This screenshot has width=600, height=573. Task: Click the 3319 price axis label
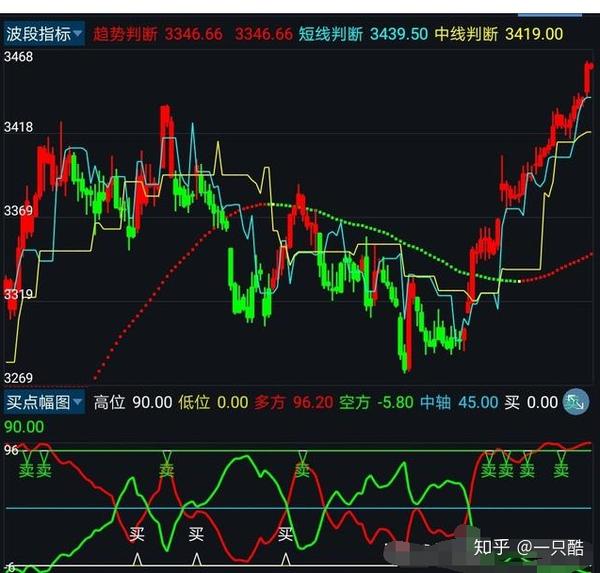[x=18, y=294]
